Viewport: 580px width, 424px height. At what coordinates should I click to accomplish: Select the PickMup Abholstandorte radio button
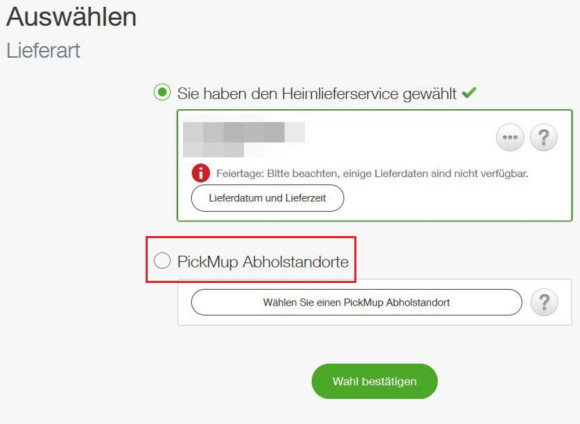point(162,260)
